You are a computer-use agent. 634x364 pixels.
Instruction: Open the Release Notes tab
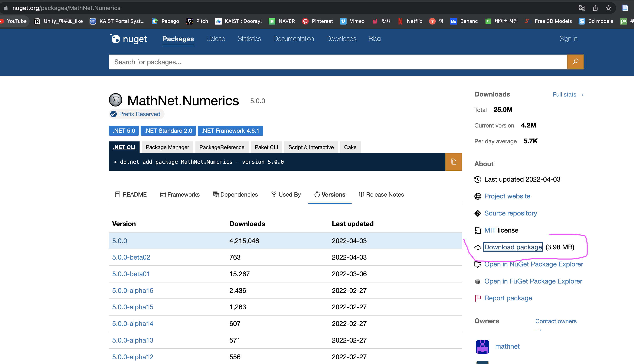(x=381, y=194)
